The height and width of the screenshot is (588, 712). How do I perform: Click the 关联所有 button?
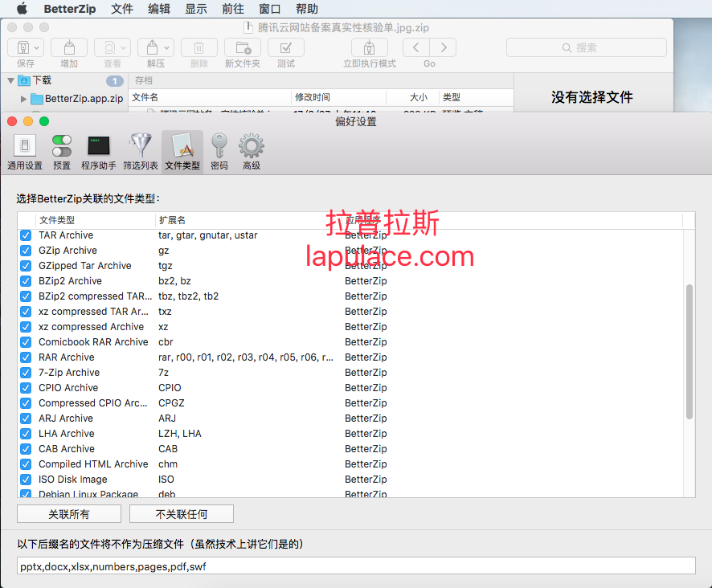(69, 514)
